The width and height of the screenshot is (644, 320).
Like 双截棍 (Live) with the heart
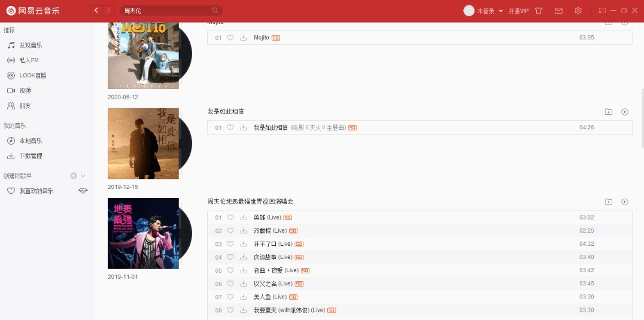click(x=230, y=230)
